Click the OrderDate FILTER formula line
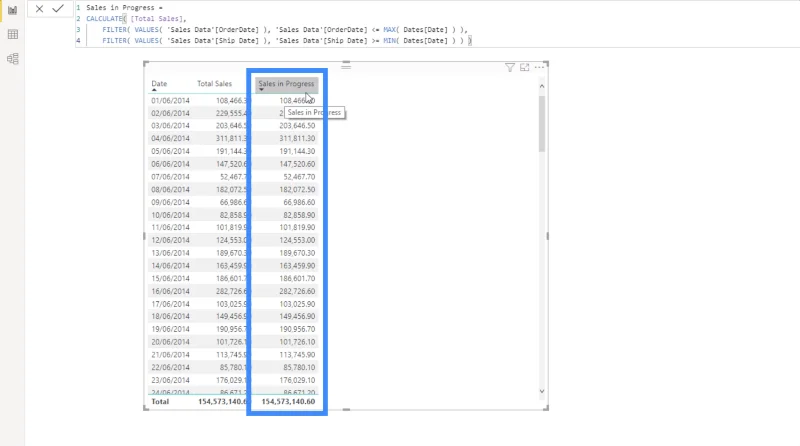800x446 pixels. (285, 30)
